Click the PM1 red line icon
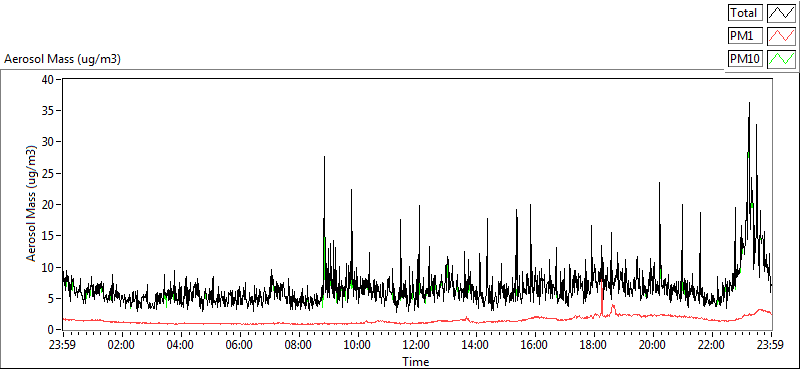 pos(781,36)
